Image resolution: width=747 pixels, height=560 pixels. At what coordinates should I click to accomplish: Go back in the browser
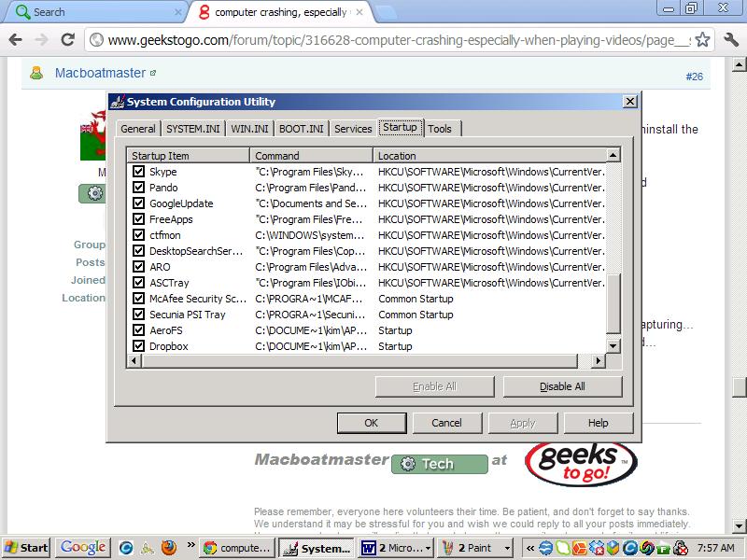[16, 39]
